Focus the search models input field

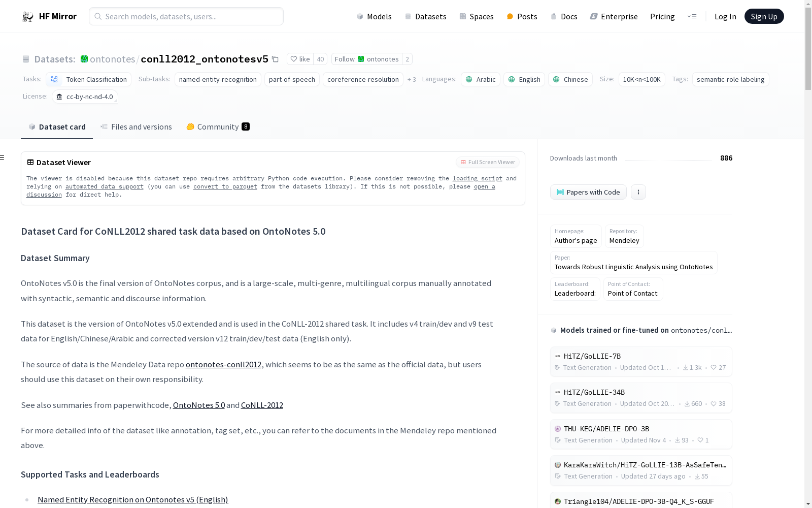[x=186, y=16]
